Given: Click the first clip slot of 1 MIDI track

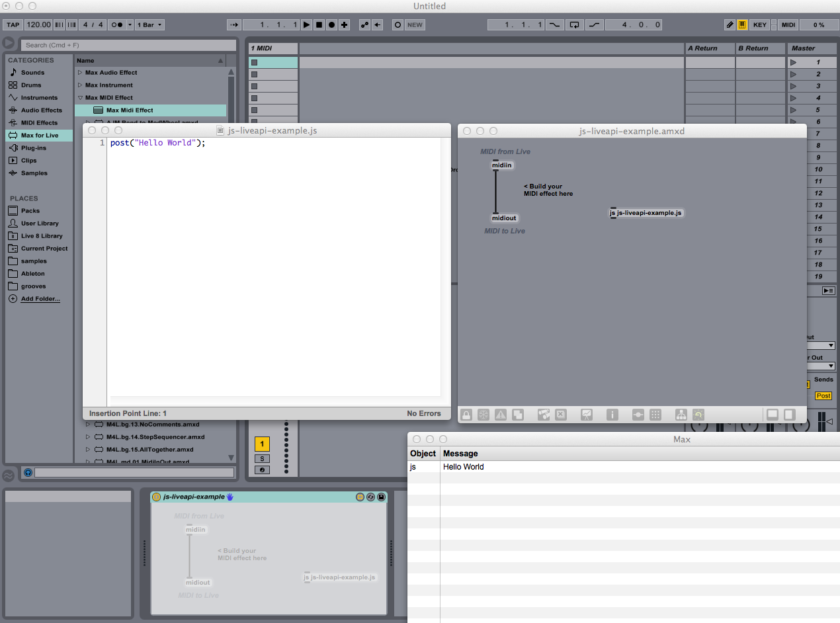Looking at the screenshot, I should pos(273,62).
